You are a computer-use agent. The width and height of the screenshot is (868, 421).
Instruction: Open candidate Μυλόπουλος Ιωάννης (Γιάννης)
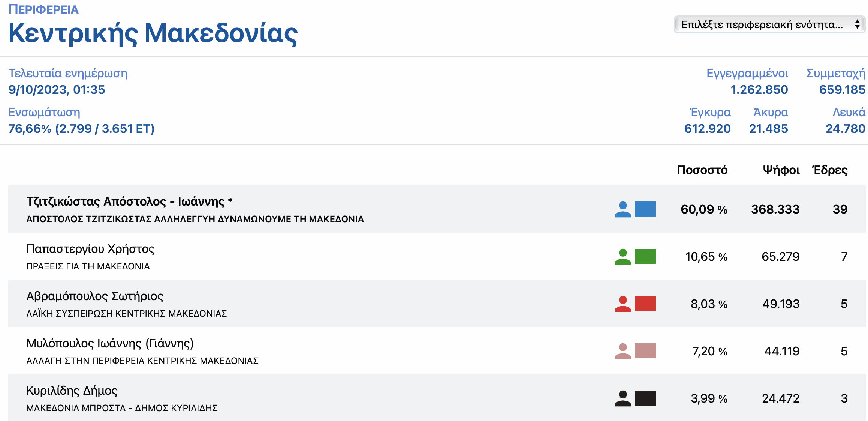click(x=110, y=343)
